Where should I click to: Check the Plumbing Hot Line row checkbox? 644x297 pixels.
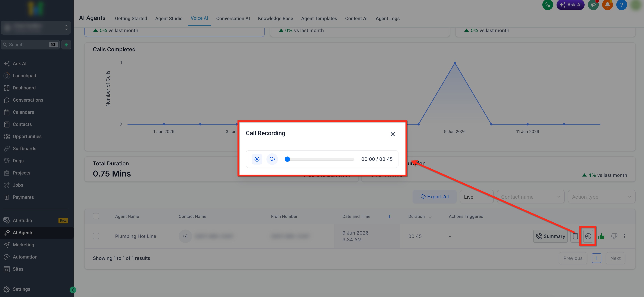(x=96, y=236)
